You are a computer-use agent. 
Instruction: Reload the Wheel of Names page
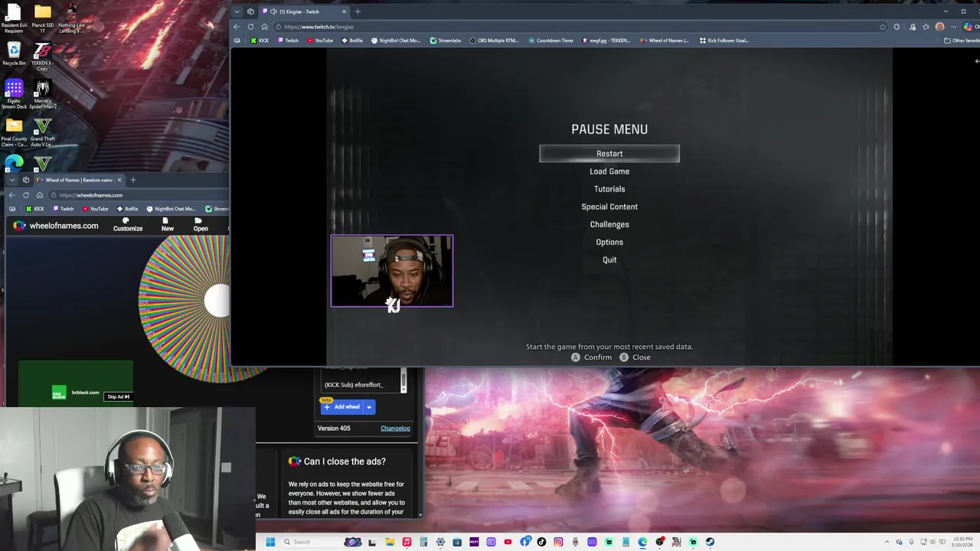click(25, 195)
